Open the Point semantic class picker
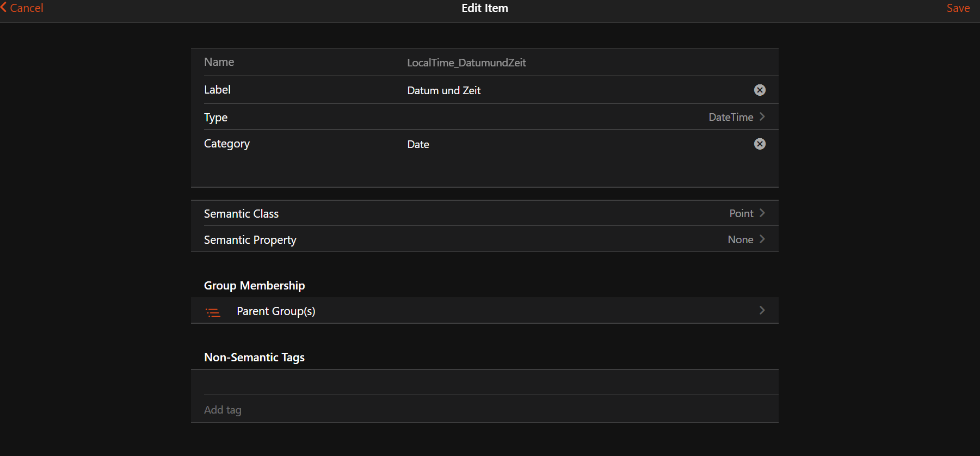980x456 pixels. click(x=741, y=214)
